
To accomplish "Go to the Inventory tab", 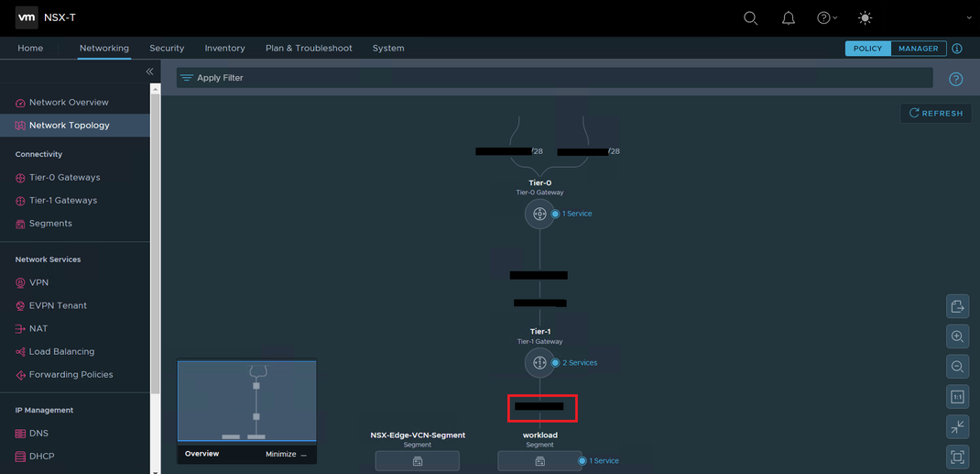I will (x=225, y=49).
